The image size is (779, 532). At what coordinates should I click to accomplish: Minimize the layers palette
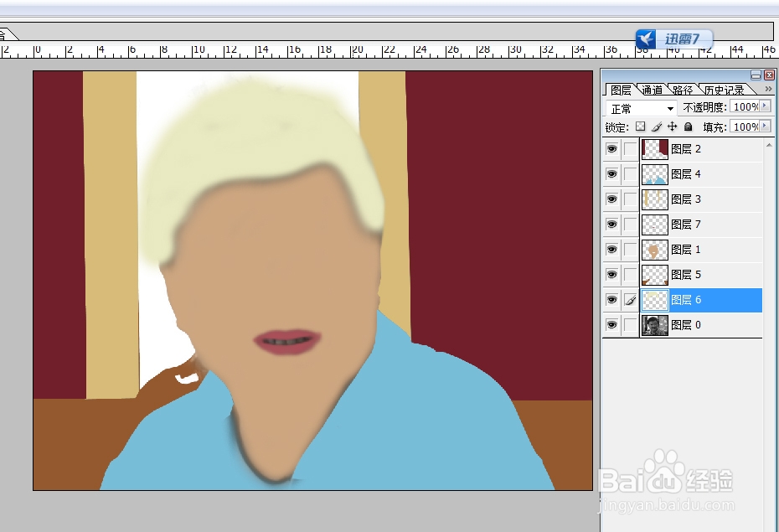click(756, 75)
